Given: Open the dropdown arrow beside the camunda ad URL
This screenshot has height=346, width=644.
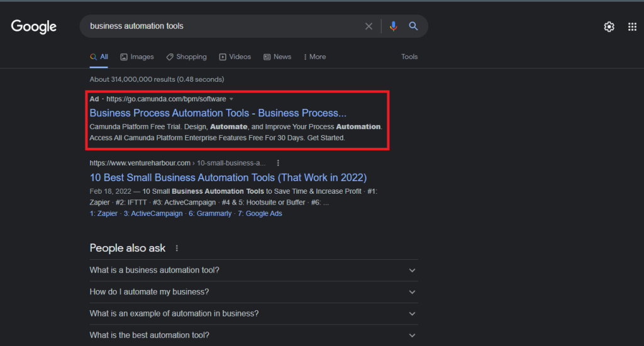Looking at the screenshot, I should pos(231,99).
